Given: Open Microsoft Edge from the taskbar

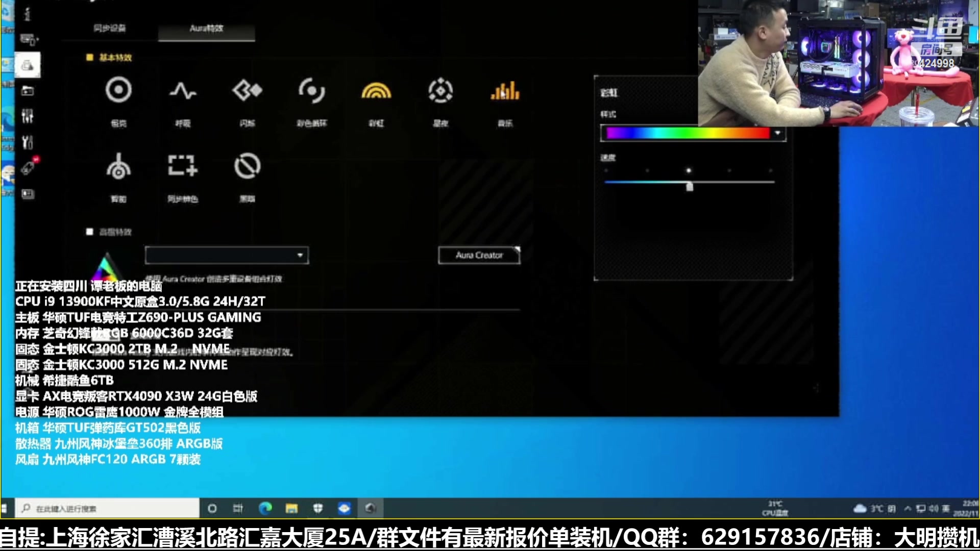Looking at the screenshot, I should [x=265, y=509].
